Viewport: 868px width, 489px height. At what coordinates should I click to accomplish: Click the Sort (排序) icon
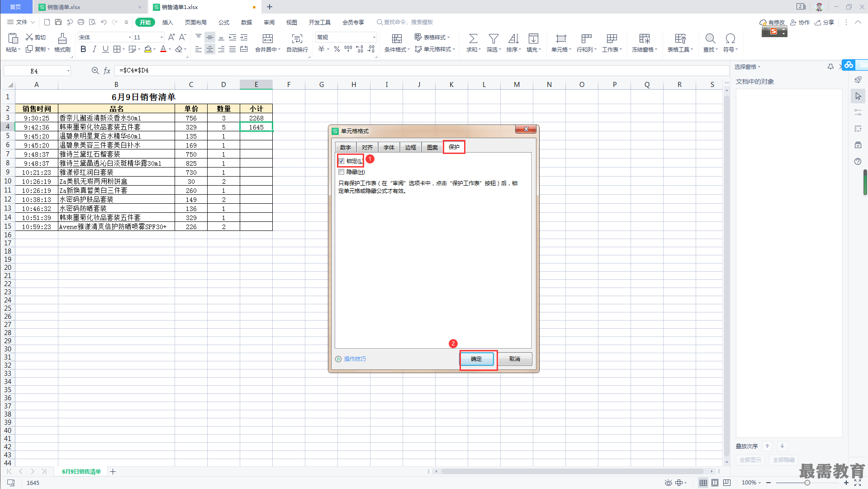click(513, 38)
